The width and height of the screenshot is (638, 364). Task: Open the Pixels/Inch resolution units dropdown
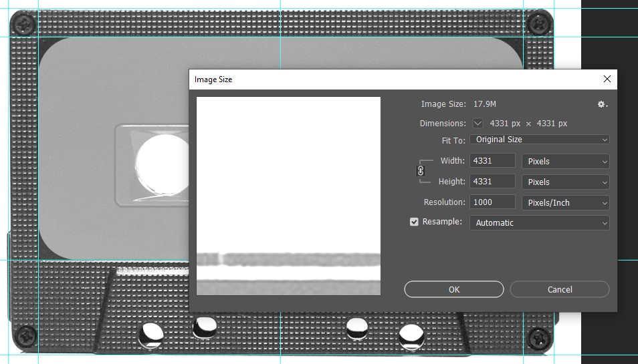(x=565, y=202)
